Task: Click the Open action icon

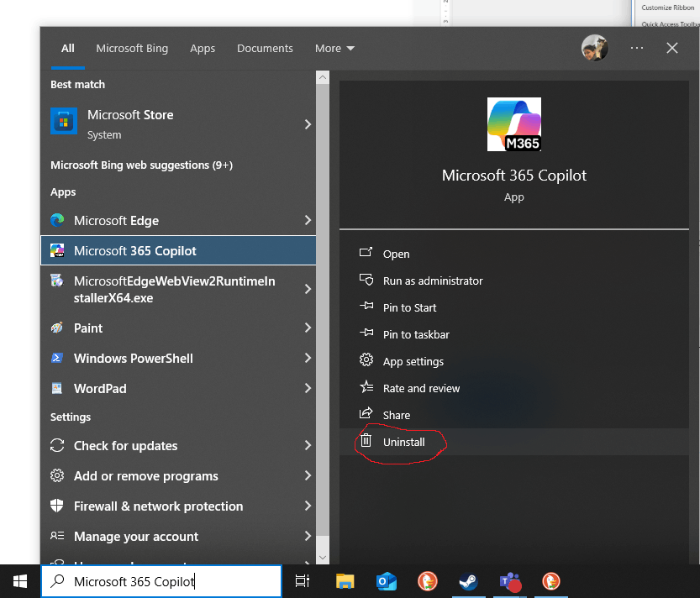Action: point(366,253)
